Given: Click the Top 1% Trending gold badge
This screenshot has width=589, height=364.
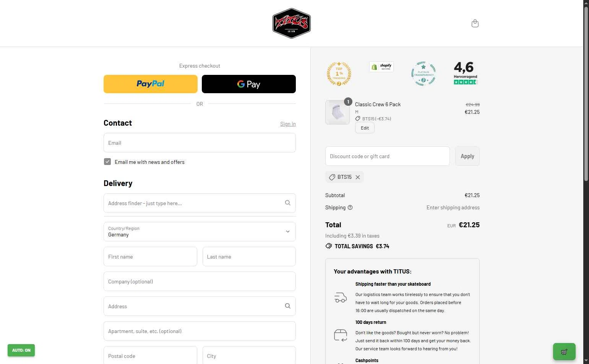Looking at the screenshot, I should click(x=339, y=73).
